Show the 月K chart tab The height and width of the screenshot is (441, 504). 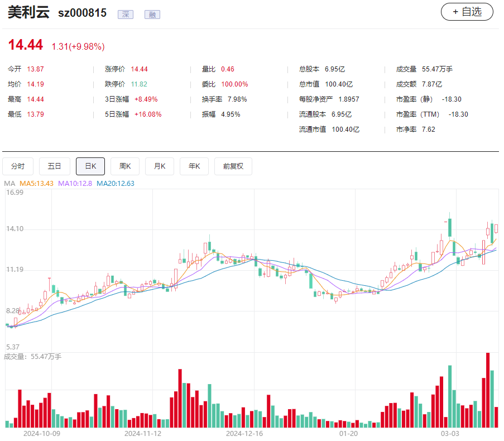[x=160, y=166]
